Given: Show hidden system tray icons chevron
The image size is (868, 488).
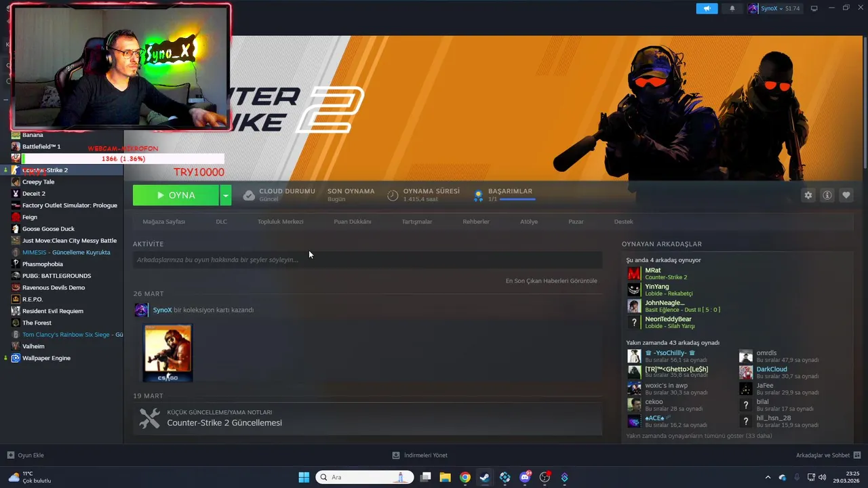Looking at the screenshot, I should pyautogui.click(x=768, y=477).
